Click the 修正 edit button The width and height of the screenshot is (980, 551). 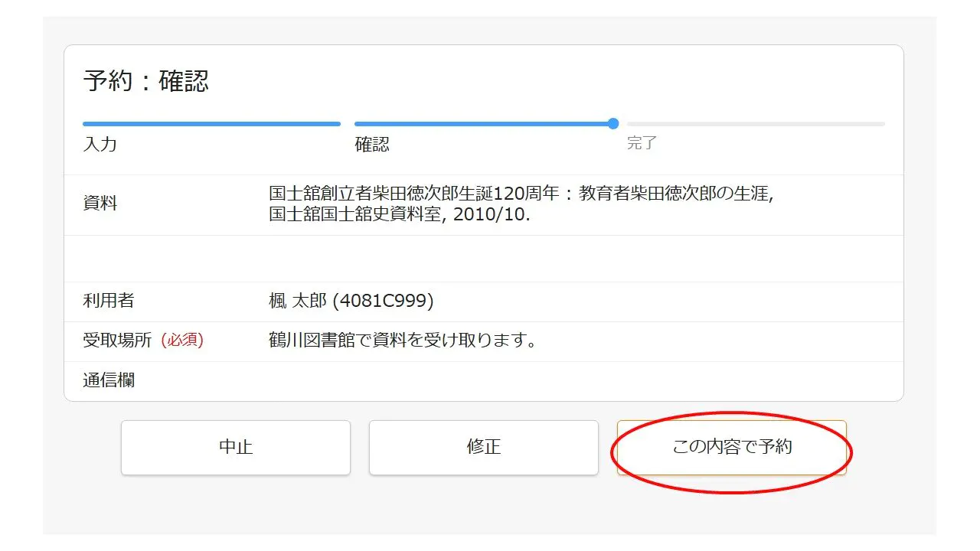484,447
